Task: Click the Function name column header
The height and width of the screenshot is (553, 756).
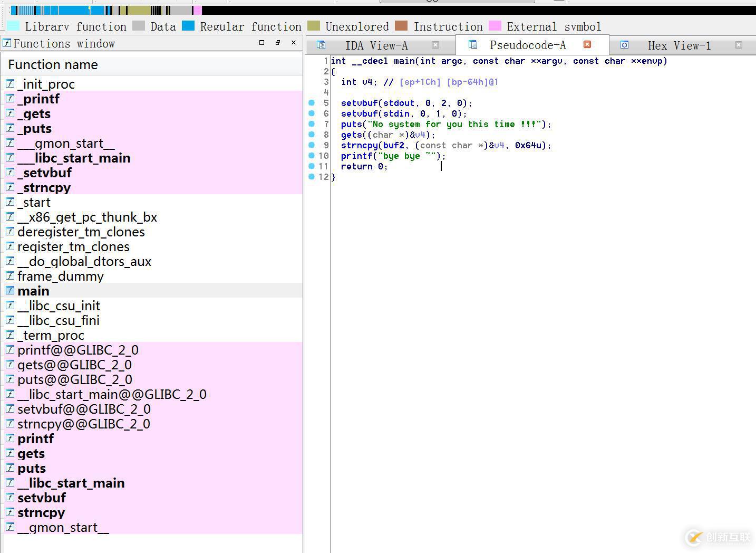Action: point(53,65)
